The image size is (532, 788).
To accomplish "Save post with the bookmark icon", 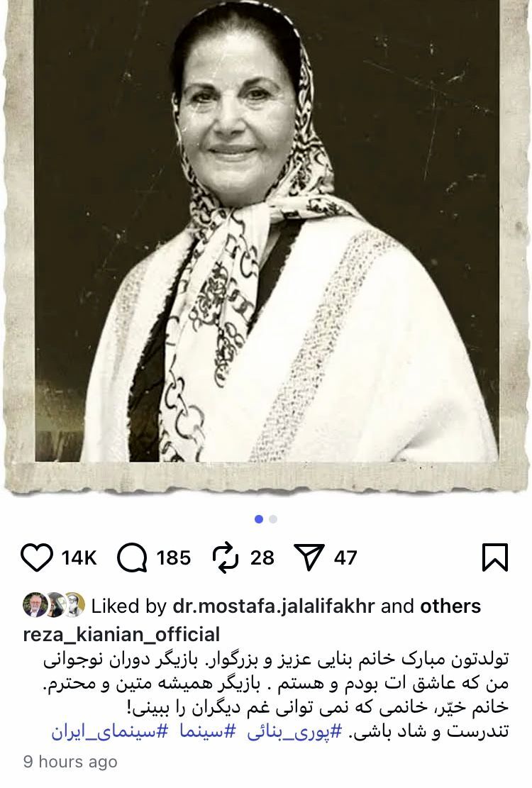I will 495,557.
